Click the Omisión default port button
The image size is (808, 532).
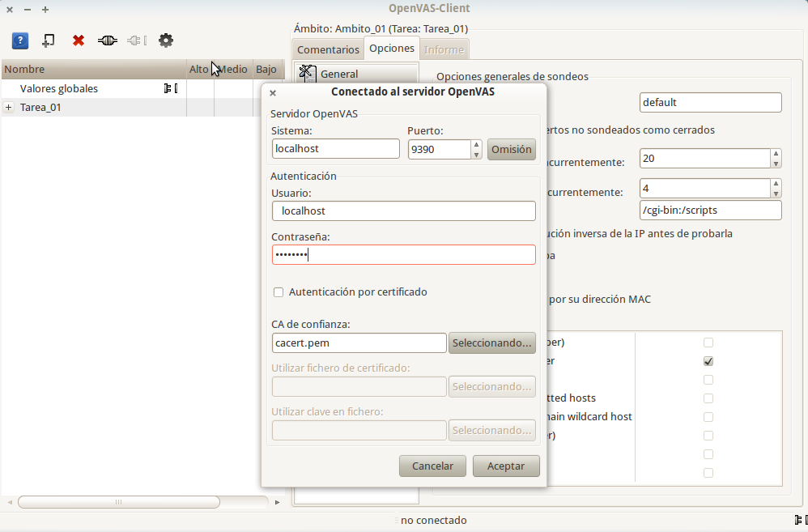[511, 150]
